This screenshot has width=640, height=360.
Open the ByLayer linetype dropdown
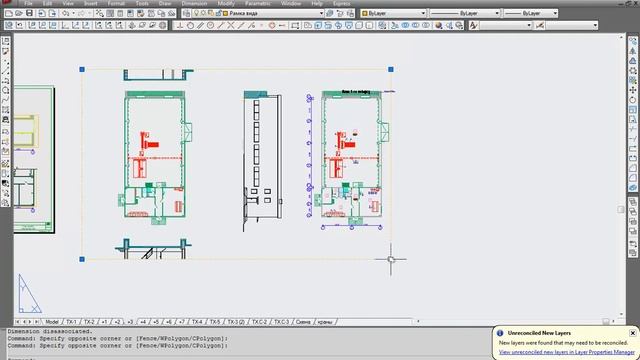[x=497, y=13]
